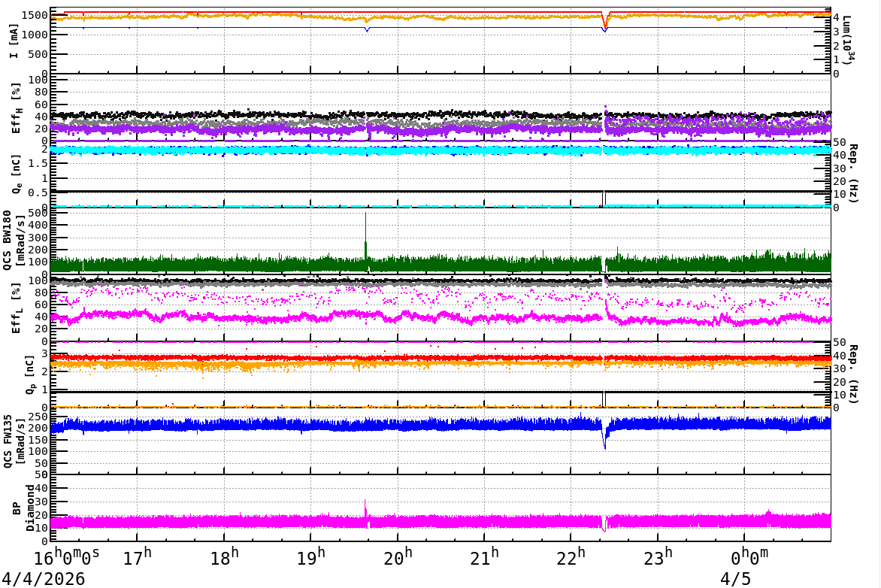The height and width of the screenshot is (588, 881).
Task: Click the green BW180 spike near 19h40
Action: [x=366, y=236]
